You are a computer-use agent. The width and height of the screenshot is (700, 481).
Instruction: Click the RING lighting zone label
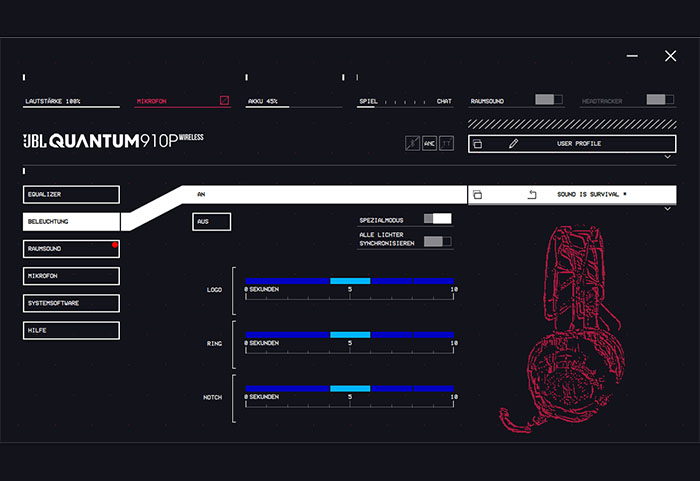pyautogui.click(x=214, y=343)
